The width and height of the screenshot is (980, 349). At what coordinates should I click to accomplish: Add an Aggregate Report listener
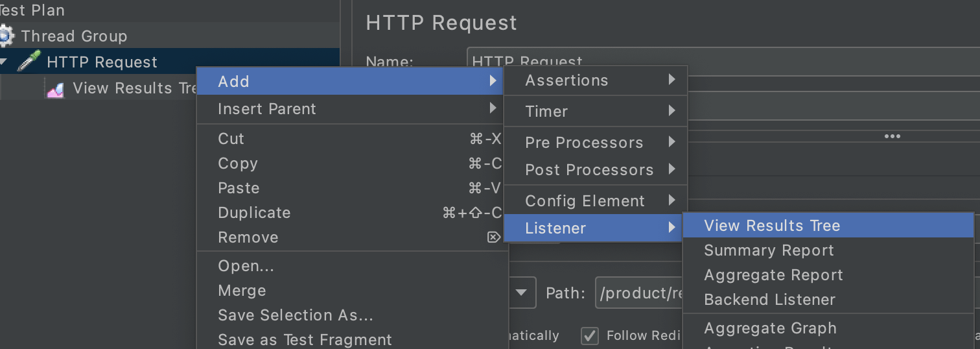[773, 275]
